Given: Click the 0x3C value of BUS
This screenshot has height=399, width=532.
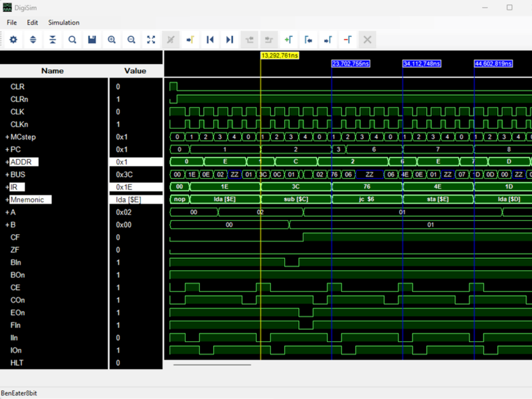Looking at the screenshot, I should (124, 174).
